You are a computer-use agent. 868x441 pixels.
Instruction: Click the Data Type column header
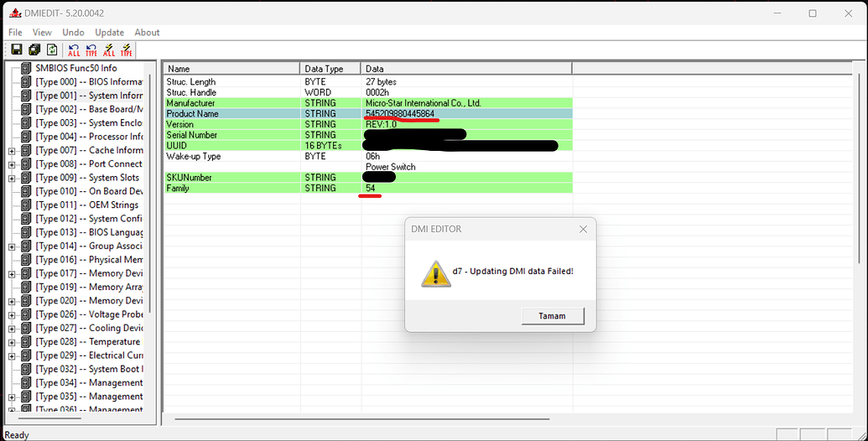coord(330,69)
